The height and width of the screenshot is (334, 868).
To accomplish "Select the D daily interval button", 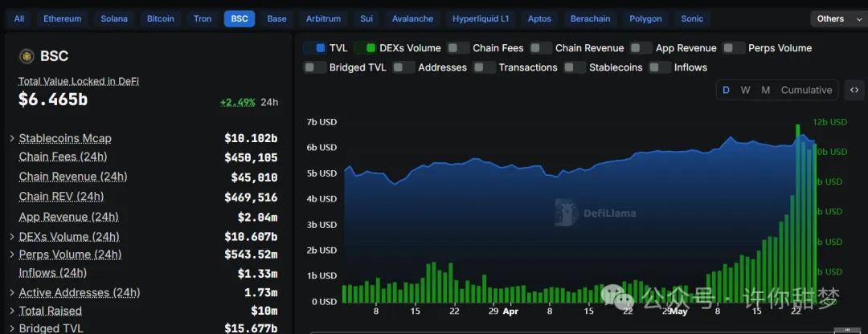I will (x=727, y=90).
